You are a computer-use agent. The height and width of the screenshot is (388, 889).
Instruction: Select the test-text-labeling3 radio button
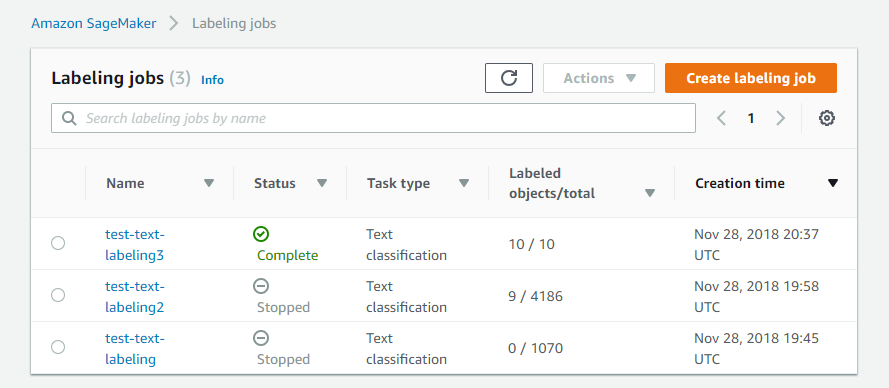(58, 243)
